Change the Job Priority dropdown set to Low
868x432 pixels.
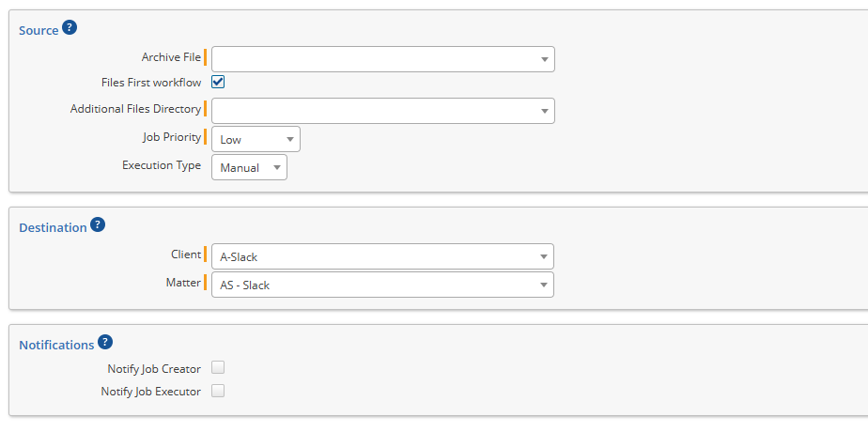[x=256, y=139]
